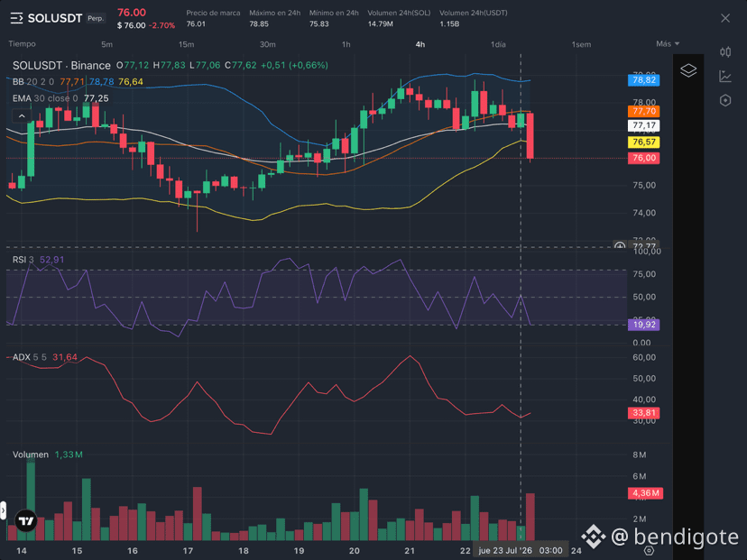747x560 pixels.
Task: Click date 17 on time axis
Action: click(x=188, y=550)
